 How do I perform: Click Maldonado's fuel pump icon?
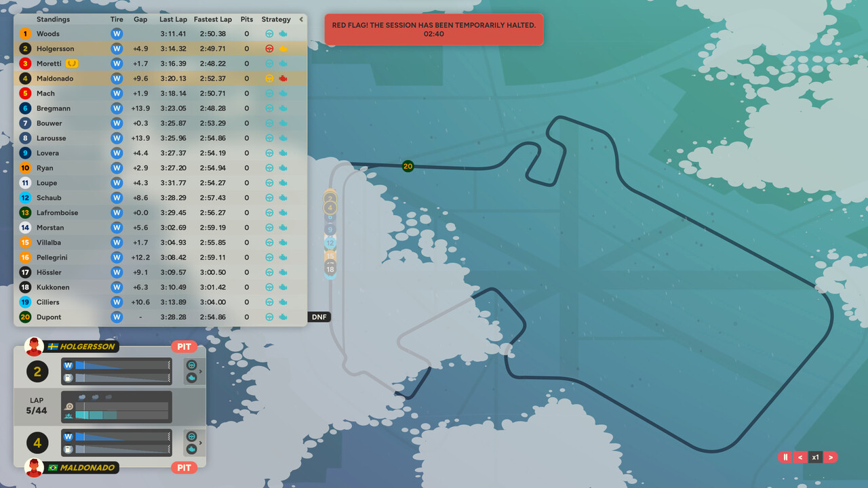(x=68, y=449)
